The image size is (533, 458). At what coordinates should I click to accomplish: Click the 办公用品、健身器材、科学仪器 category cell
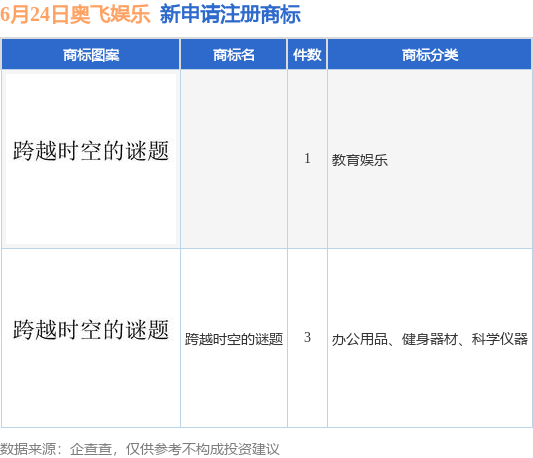[x=430, y=338]
